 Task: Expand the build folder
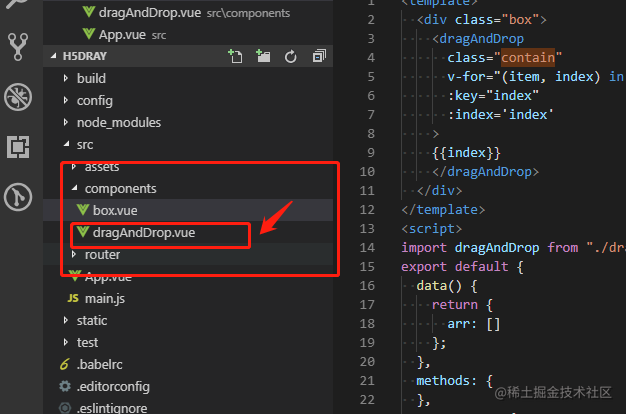click(x=66, y=78)
